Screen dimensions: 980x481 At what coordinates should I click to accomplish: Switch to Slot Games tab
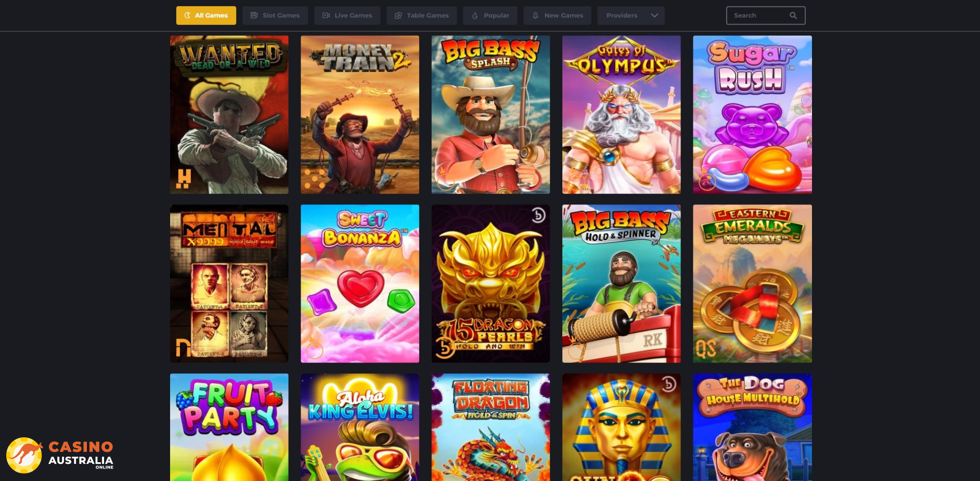(275, 16)
